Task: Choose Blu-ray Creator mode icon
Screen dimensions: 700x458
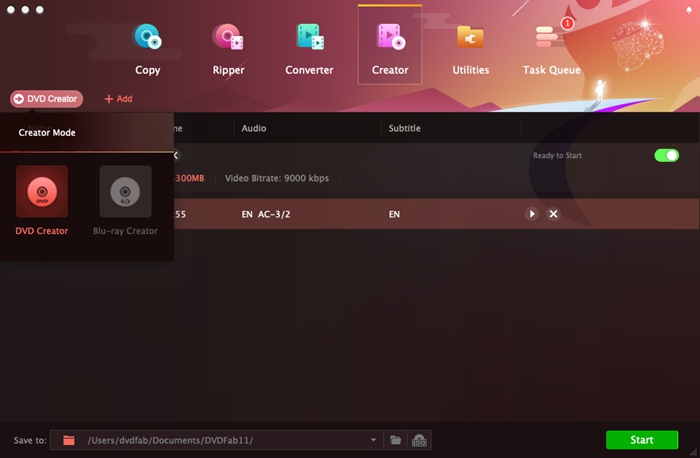Action: coord(125,192)
